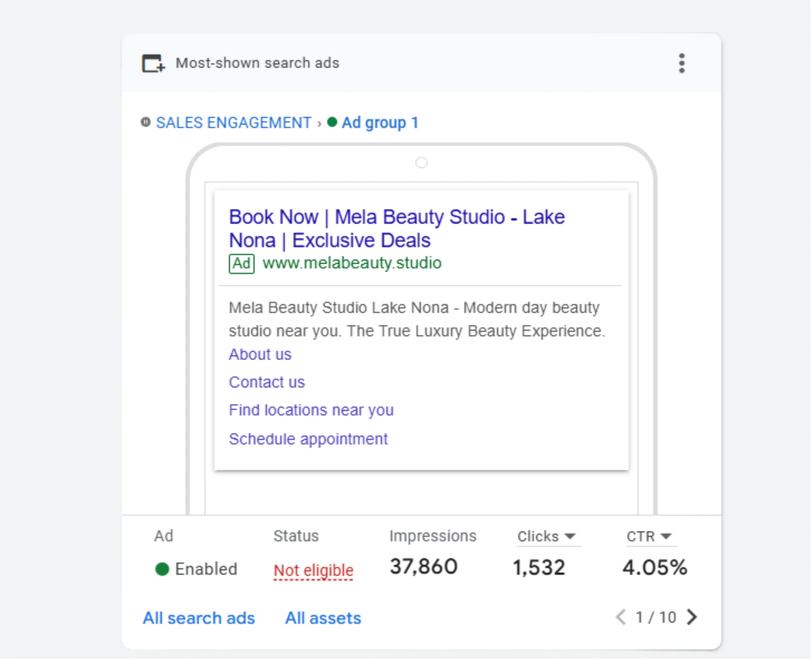This screenshot has width=812, height=661.
Task: Click the green Ad badge in preview
Action: click(241, 263)
